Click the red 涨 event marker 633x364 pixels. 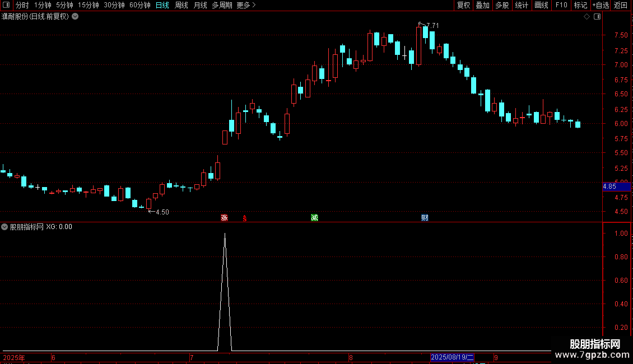click(225, 218)
